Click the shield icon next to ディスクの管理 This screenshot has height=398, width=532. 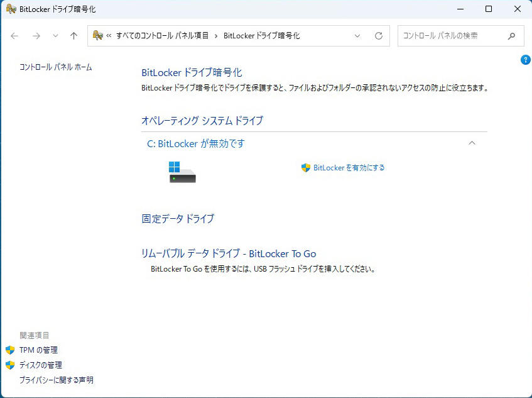tap(9, 365)
